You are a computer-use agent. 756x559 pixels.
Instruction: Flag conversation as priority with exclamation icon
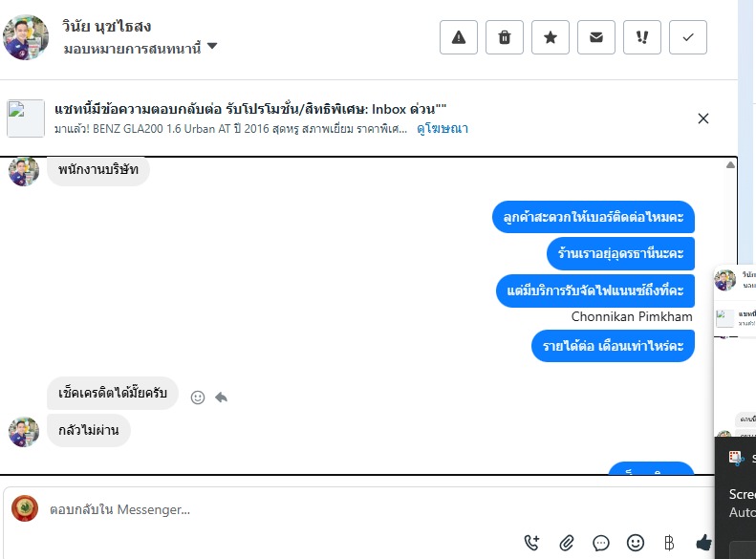(641, 37)
